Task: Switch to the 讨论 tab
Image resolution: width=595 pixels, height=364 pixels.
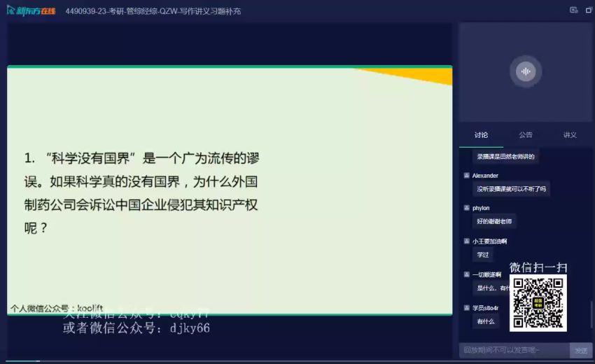Action: [x=481, y=135]
